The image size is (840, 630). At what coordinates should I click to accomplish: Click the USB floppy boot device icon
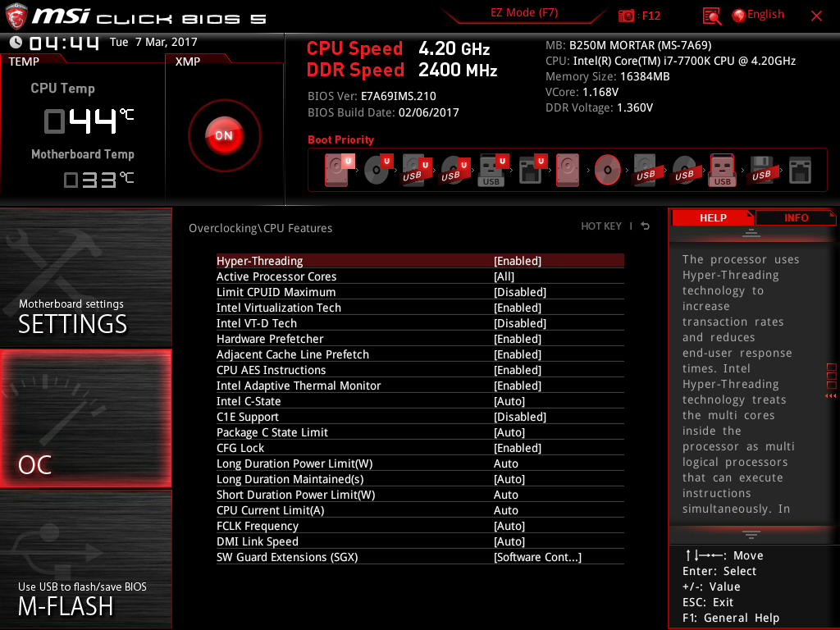pos(760,170)
